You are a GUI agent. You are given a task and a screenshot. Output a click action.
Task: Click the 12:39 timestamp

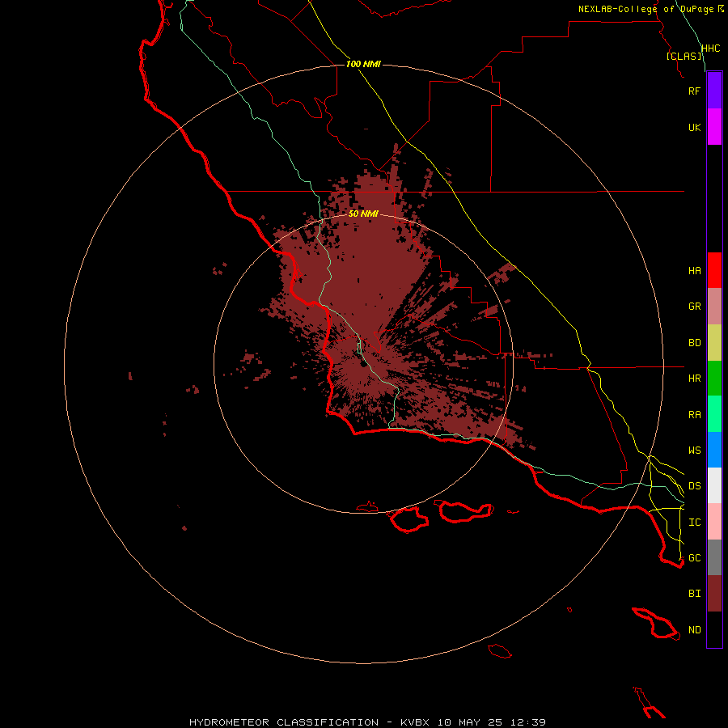coord(527,722)
